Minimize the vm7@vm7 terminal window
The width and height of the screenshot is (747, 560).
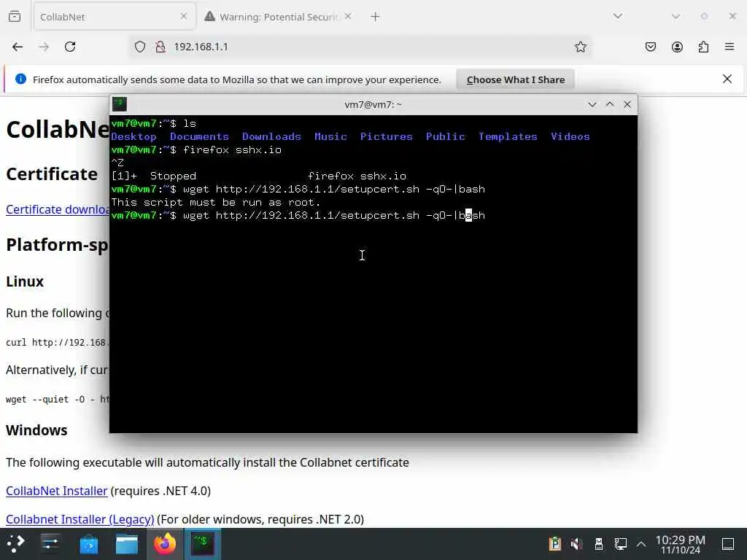[592, 104]
